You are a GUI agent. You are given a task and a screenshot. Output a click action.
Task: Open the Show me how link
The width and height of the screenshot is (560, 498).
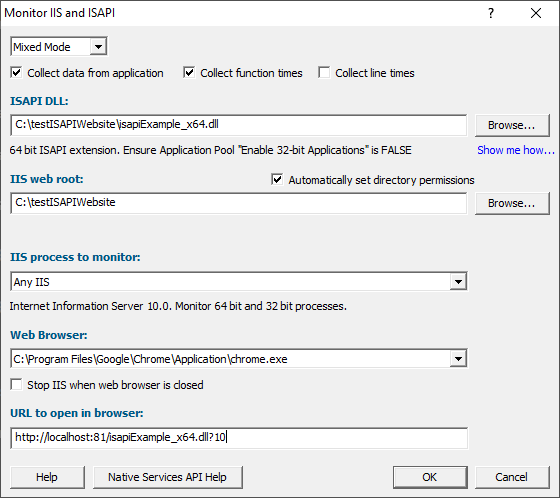point(516,150)
